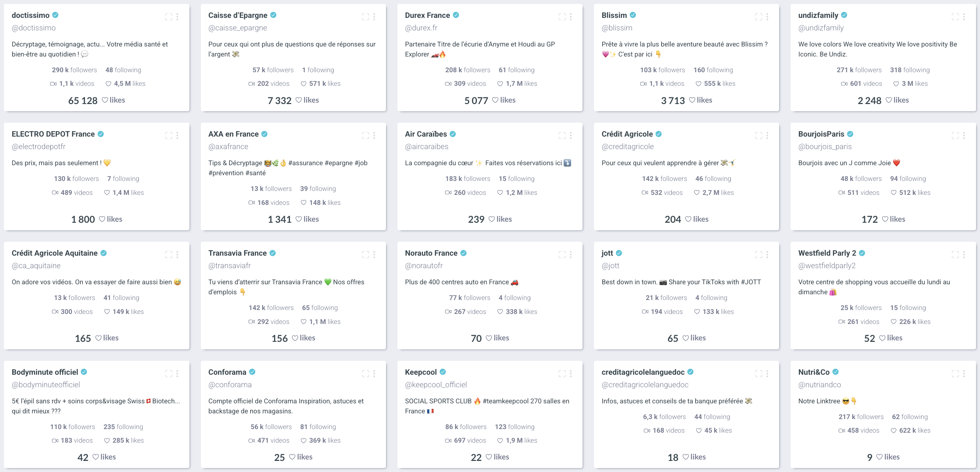Click the video camera icon on Nutri&Co card

pyautogui.click(x=841, y=431)
